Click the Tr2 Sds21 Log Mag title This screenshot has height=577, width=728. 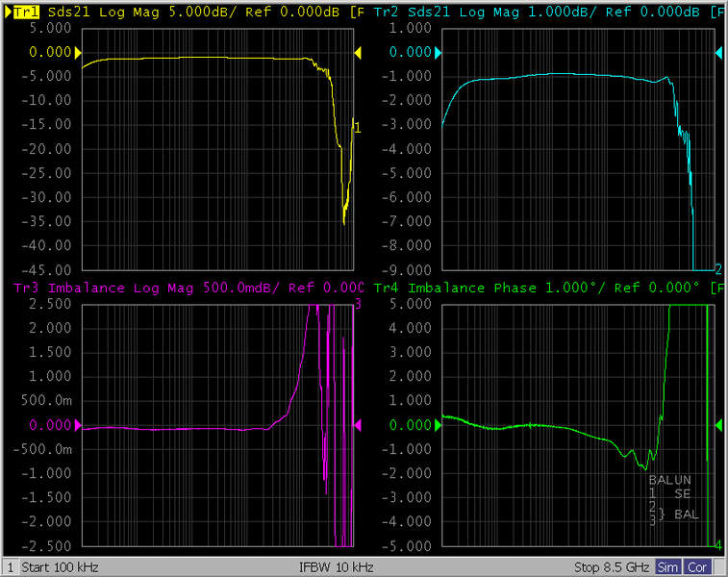[549, 13]
